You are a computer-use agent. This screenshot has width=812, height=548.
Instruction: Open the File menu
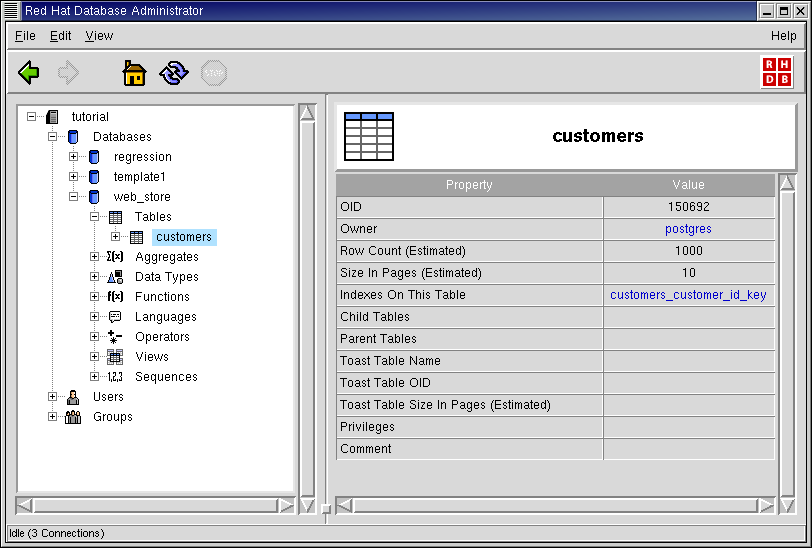click(x=25, y=36)
